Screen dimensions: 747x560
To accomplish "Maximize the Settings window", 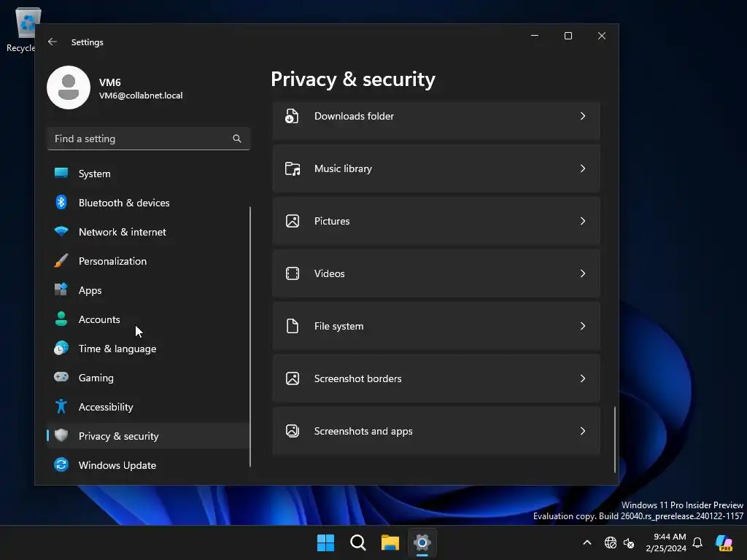I will [x=568, y=36].
